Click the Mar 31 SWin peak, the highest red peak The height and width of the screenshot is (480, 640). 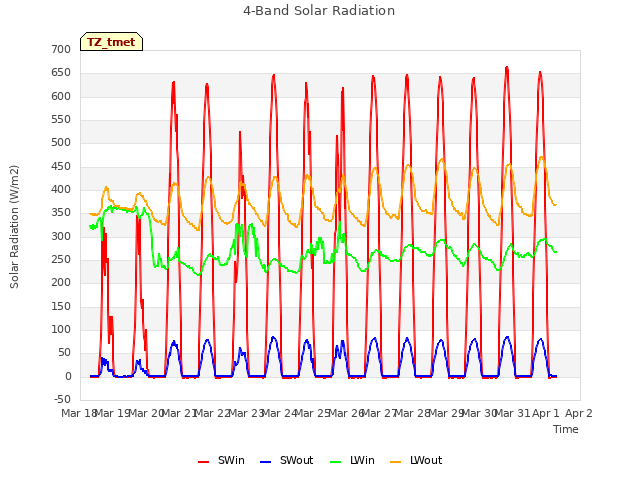coord(507,67)
